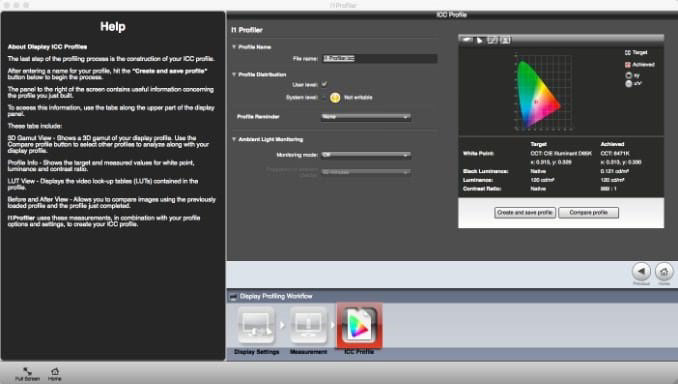Go back with the Previous arrow button
Viewport: 678px width, 384px height.
(x=641, y=272)
